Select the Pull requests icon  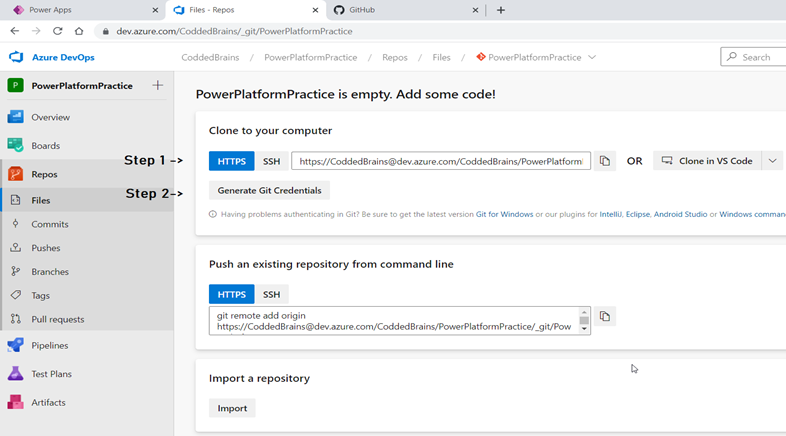click(x=16, y=319)
